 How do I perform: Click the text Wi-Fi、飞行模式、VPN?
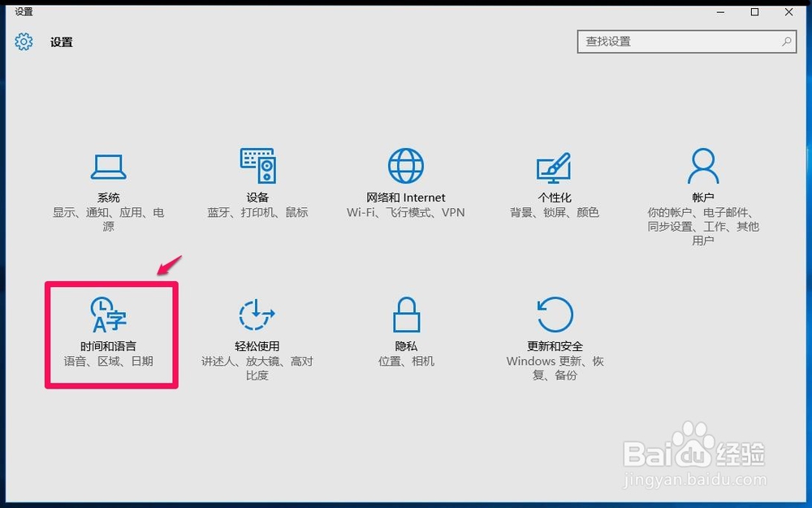tap(405, 212)
